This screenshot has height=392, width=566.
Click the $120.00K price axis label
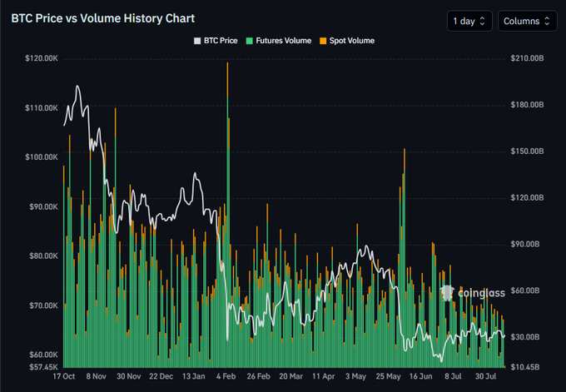(42, 58)
